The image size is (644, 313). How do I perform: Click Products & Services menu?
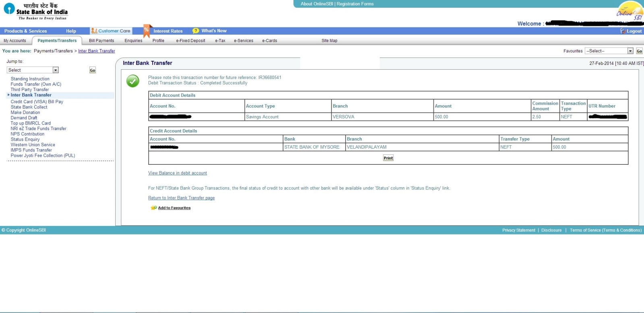(x=25, y=31)
